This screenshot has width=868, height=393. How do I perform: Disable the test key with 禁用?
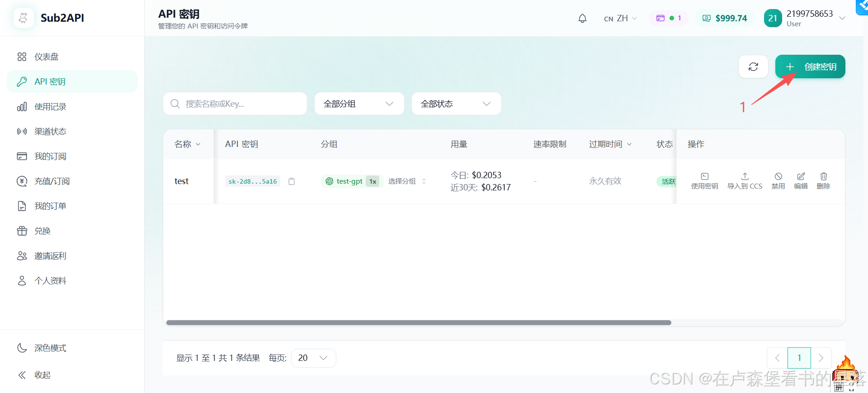pos(778,181)
